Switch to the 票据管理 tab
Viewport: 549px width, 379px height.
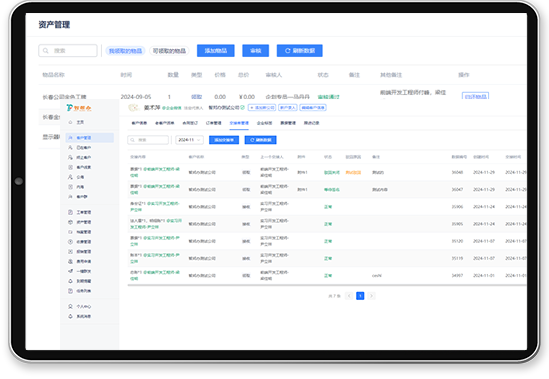(x=288, y=123)
